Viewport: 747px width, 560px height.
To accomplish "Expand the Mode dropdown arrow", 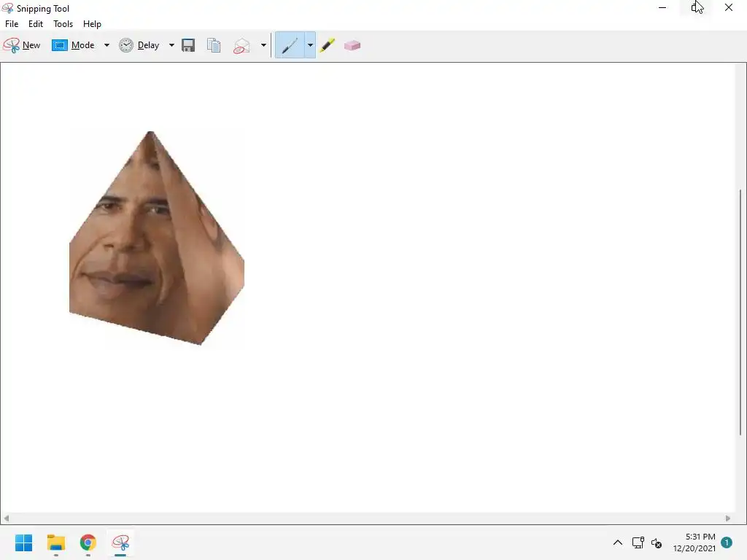I will coord(107,45).
